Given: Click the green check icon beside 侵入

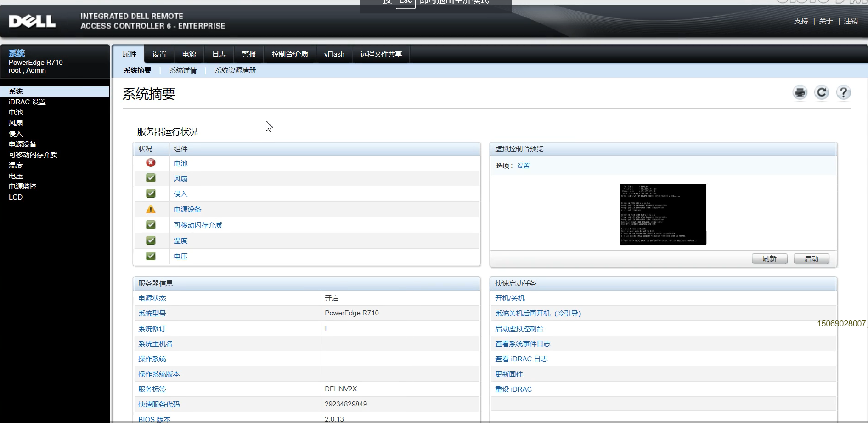Looking at the screenshot, I should [151, 194].
